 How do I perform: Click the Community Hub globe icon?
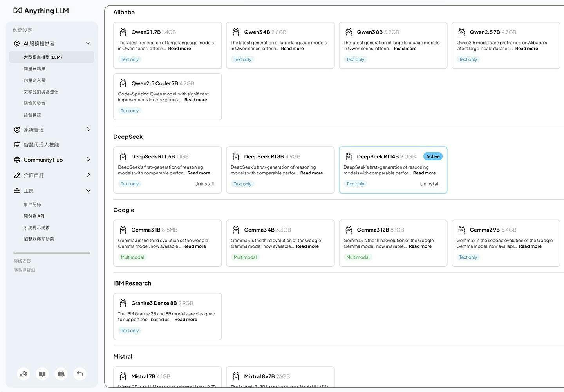tap(17, 160)
